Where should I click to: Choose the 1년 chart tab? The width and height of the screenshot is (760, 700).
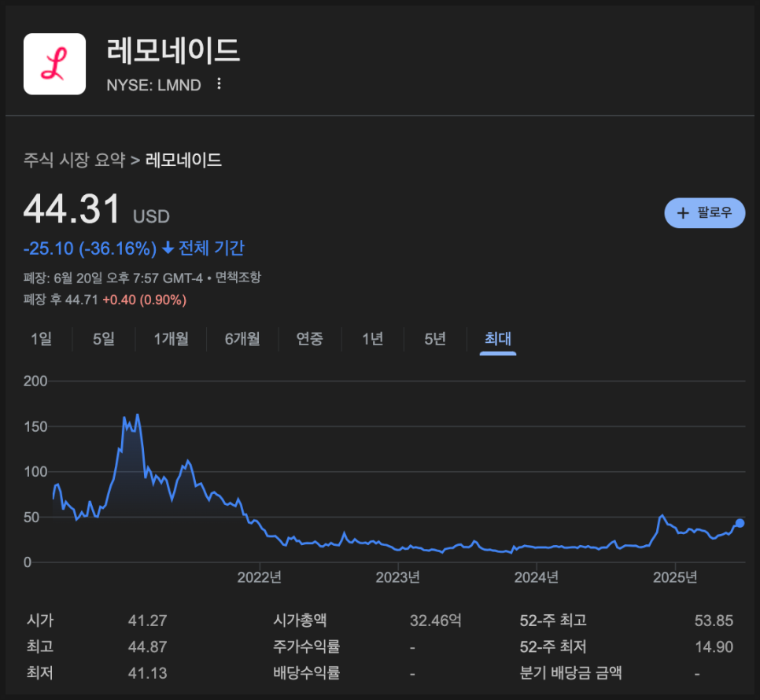click(x=373, y=339)
